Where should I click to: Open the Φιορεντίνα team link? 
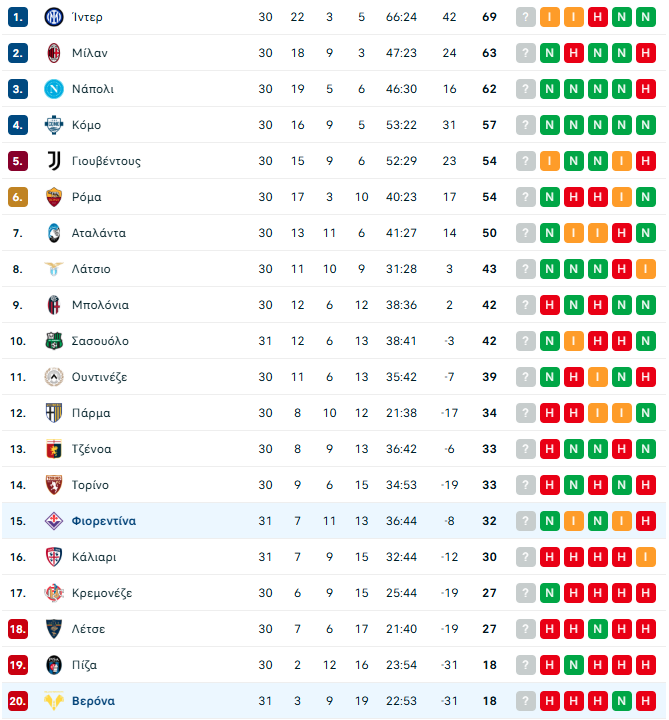104,521
